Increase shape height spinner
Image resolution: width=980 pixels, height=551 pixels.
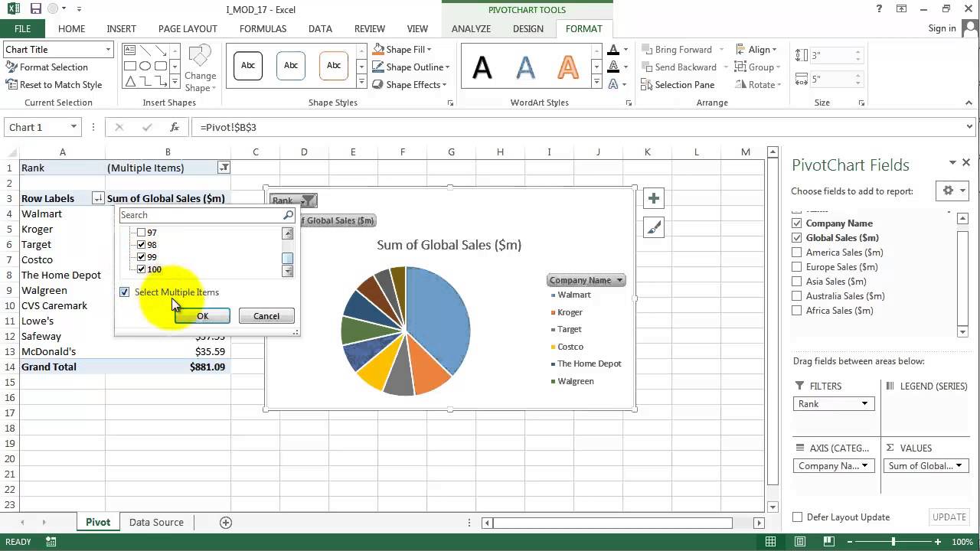pos(857,52)
